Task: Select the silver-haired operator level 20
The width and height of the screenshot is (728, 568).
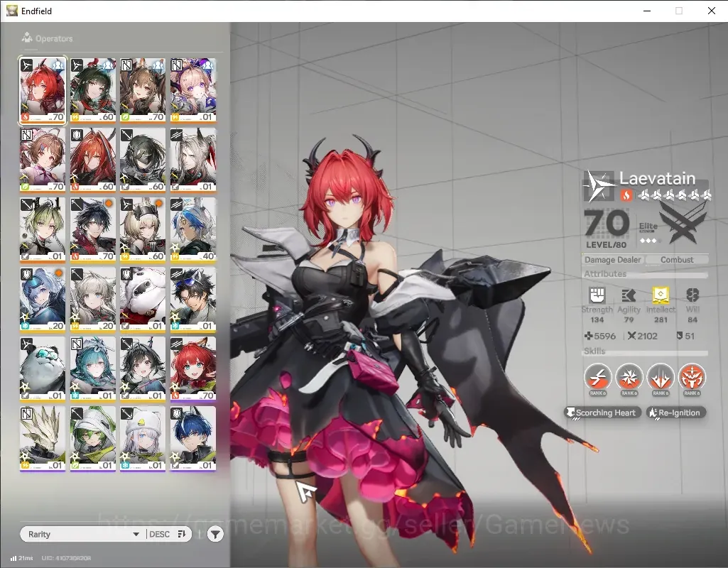Action: [x=93, y=300]
